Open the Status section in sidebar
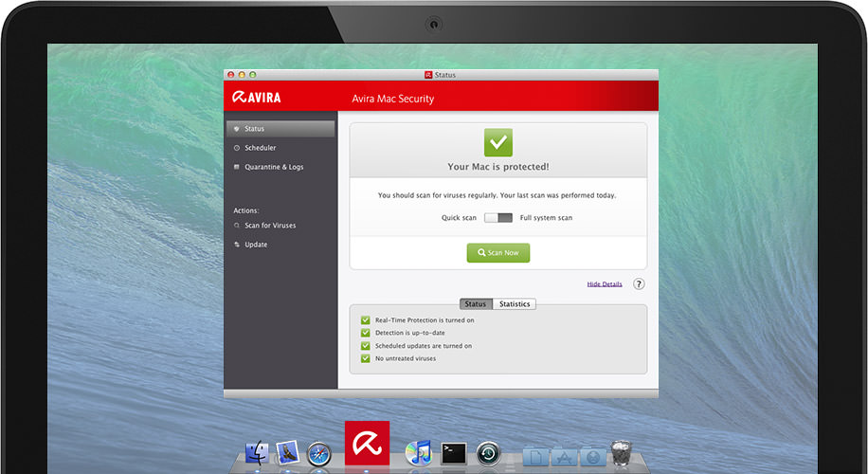Image resolution: width=868 pixels, height=474 pixels. pyautogui.click(x=280, y=129)
